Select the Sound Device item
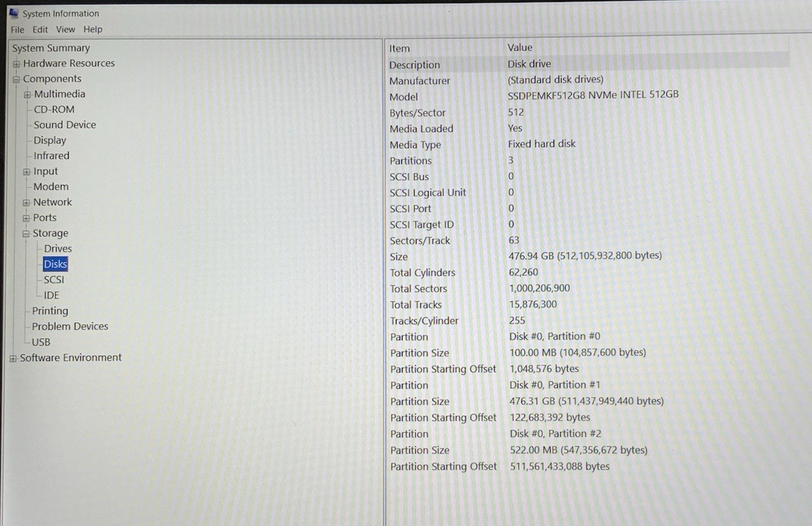The width and height of the screenshot is (812, 526). point(65,125)
